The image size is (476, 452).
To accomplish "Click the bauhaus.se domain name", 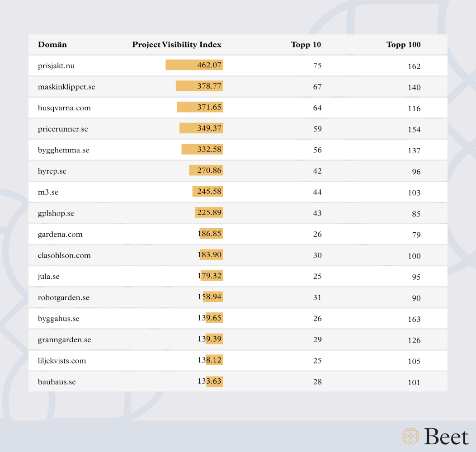I will [57, 382].
